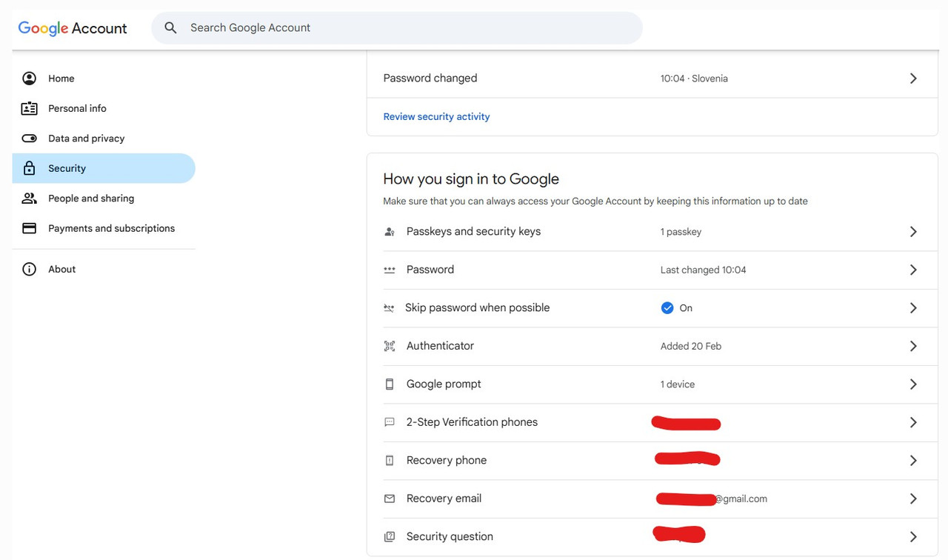
Task: Click the Recovery phone icon
Action: (390, 461)
